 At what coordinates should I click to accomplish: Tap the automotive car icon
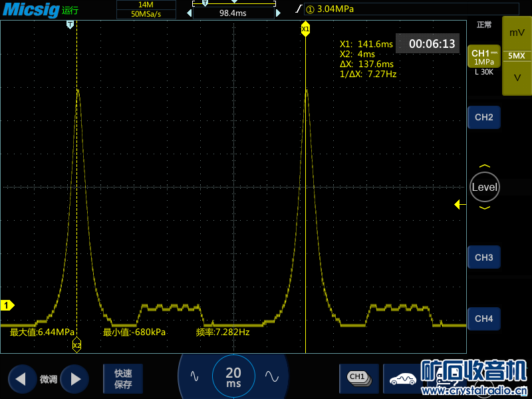tap(402, 378)
